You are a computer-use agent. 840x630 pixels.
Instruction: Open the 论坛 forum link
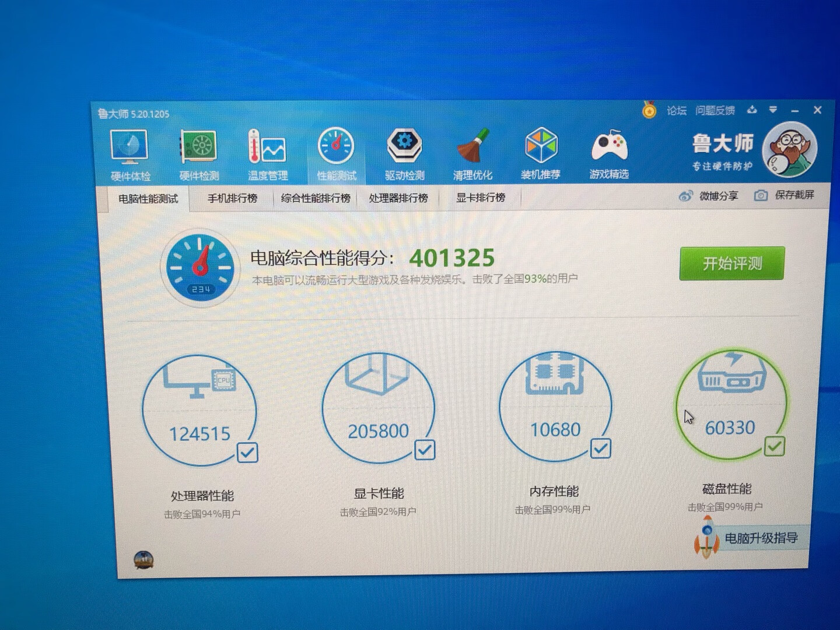coord(677,110)
